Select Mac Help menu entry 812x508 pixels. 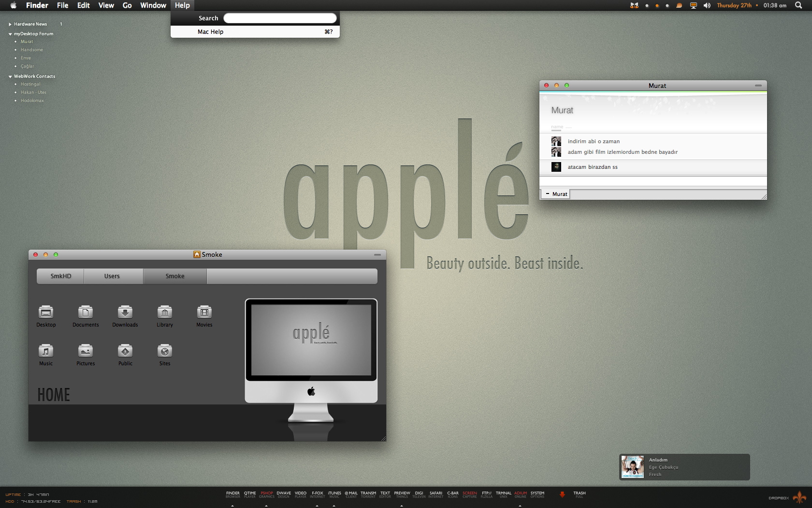[x=255, y=32]
